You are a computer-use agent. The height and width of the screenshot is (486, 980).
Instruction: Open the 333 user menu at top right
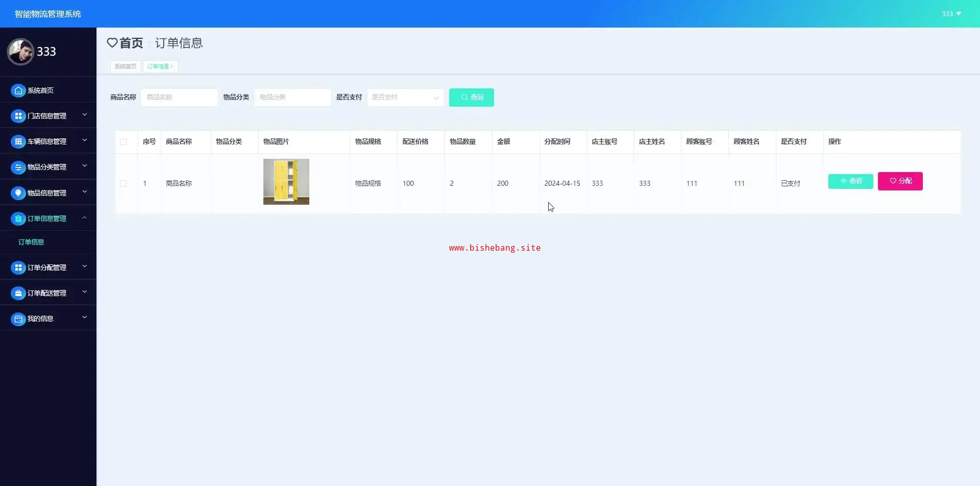click(x=951, y=14)
